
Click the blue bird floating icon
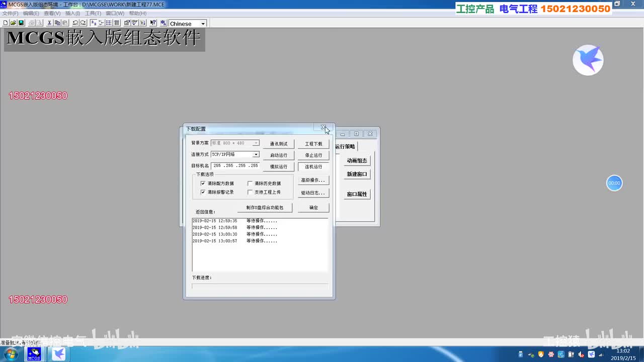coord(588,60)
